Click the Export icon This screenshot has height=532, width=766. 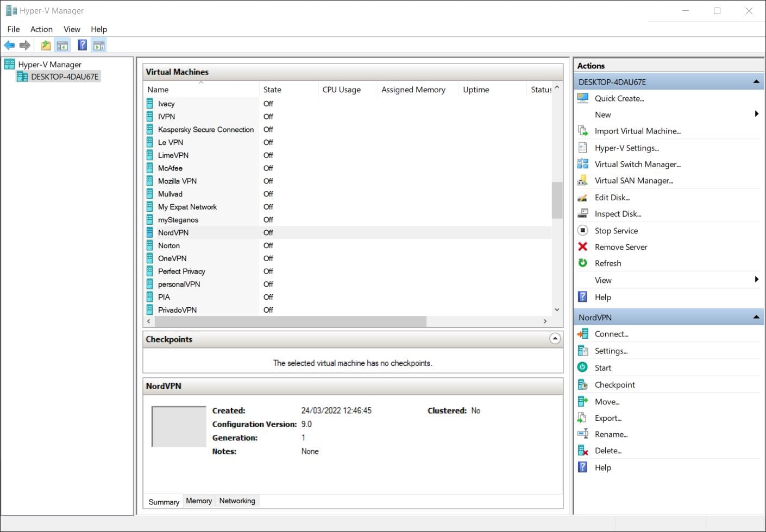(583, 418)
